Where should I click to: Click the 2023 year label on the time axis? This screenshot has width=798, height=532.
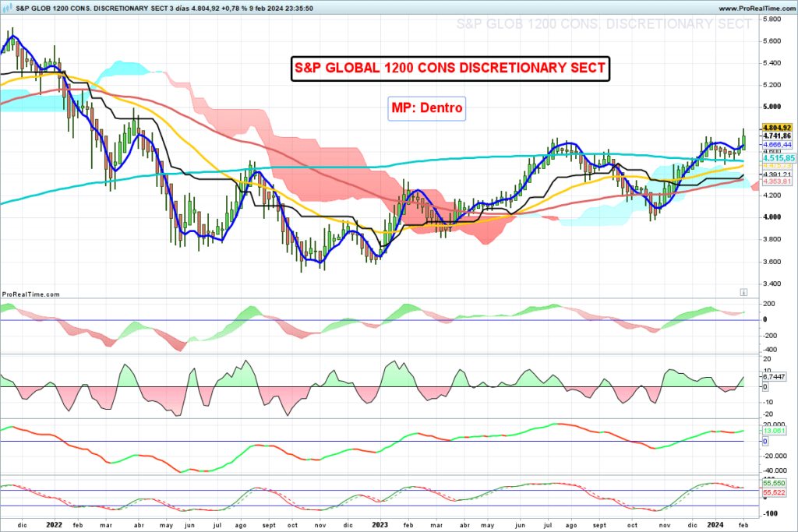pyautogui.click(x=380, y=525)
